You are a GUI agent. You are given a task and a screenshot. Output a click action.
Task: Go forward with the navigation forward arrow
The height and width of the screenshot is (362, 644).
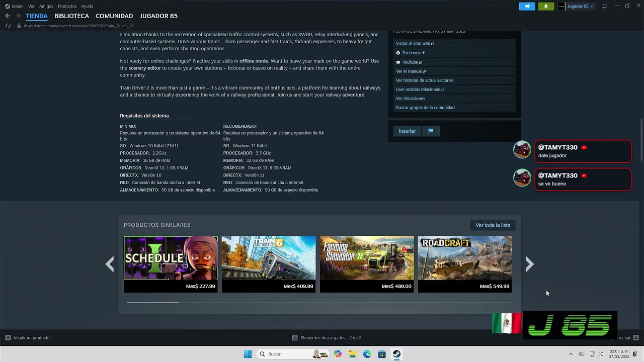(18, 16)
